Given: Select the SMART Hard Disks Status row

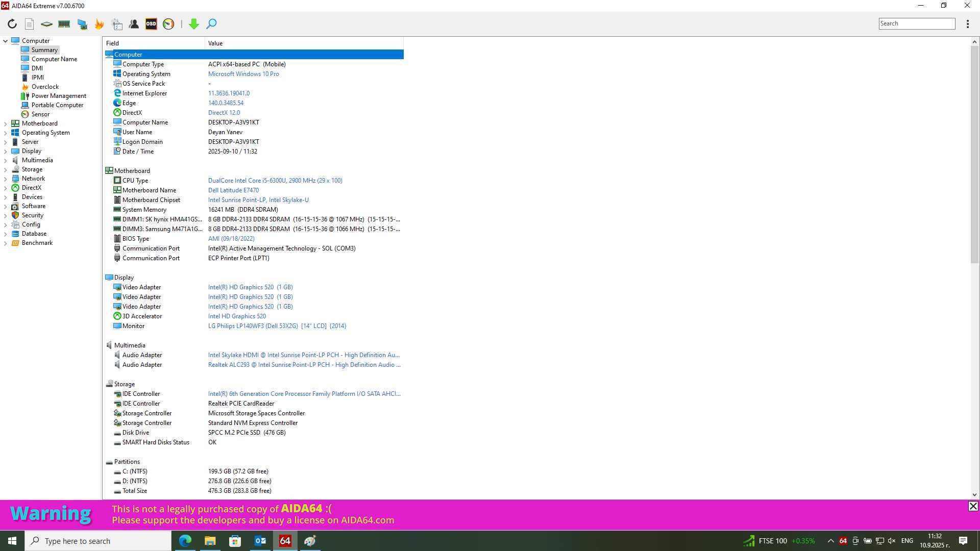Looking at the screenshot, I should click(x=254, y=442).
